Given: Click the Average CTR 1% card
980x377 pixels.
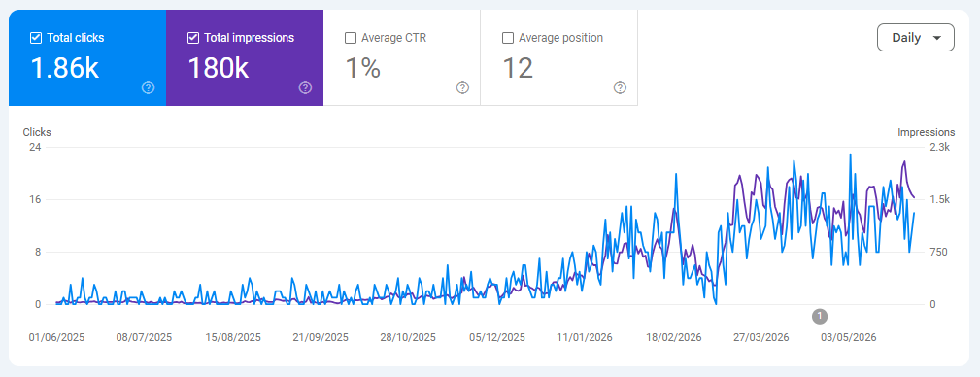Looking at the screenshot, I should pos(402,57).
